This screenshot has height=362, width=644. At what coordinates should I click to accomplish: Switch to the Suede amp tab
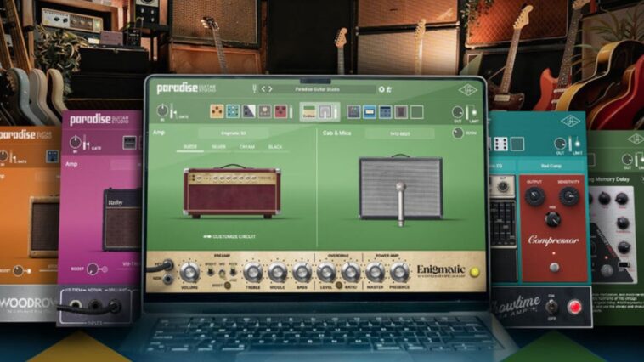tap(189, 147)
